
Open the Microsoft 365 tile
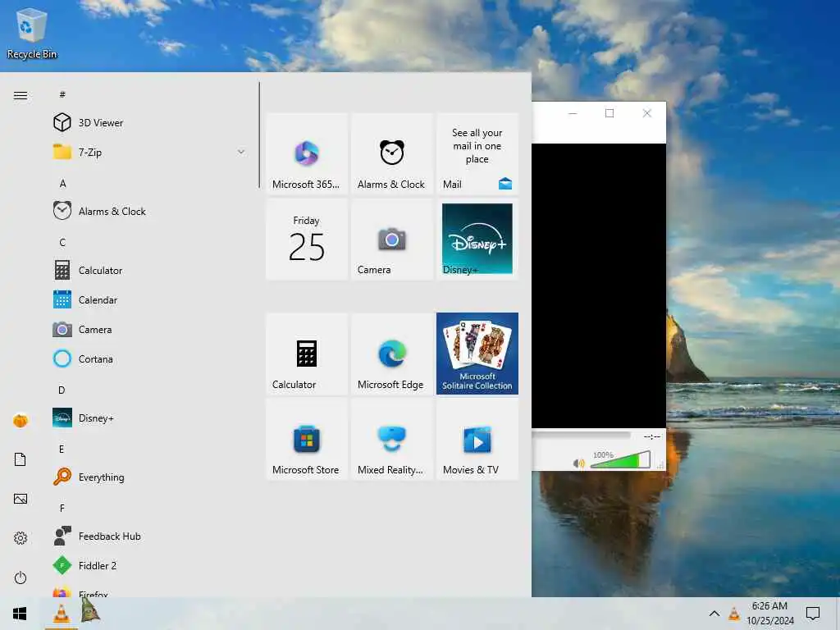[x=307, y=153]
